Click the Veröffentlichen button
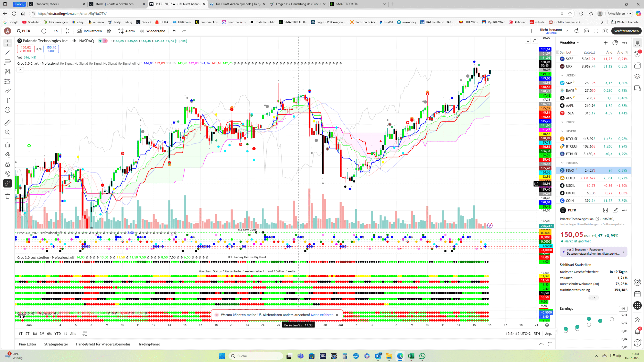The height and width of the screenshot is (362, 644). (626, 31)
